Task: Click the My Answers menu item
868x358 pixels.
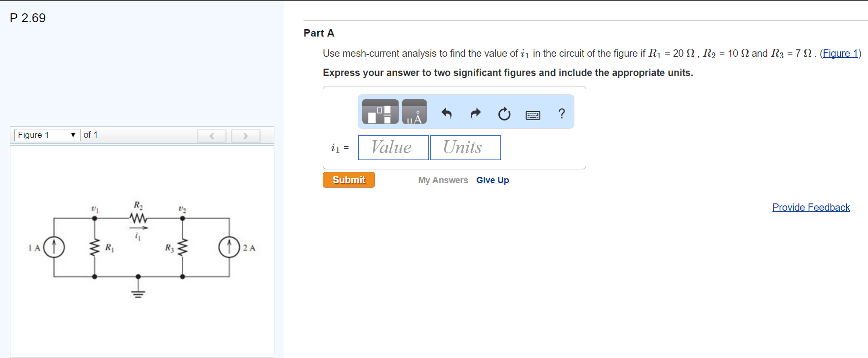Action: coord(443,180)
